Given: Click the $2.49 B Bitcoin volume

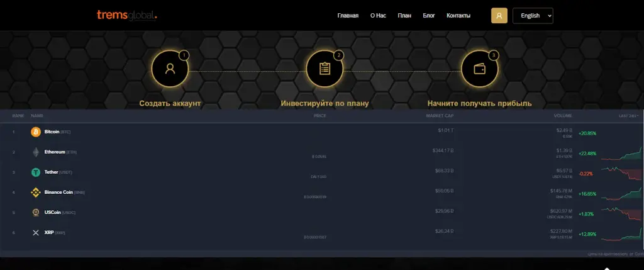Looking at the screenshot, I should 564,130.
